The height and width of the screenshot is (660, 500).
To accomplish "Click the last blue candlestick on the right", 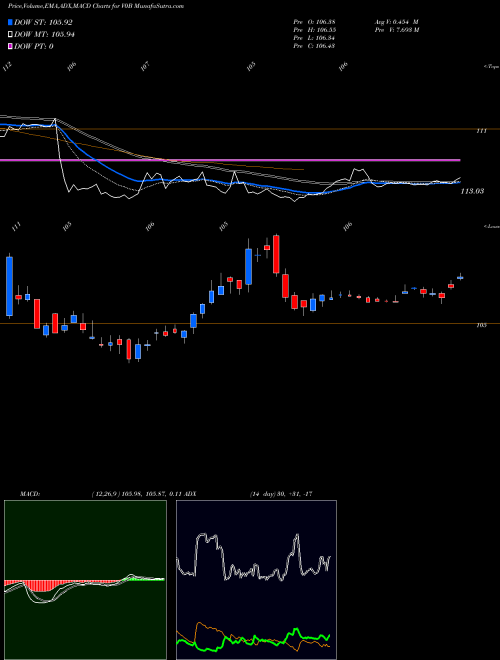I will (460, 277).
